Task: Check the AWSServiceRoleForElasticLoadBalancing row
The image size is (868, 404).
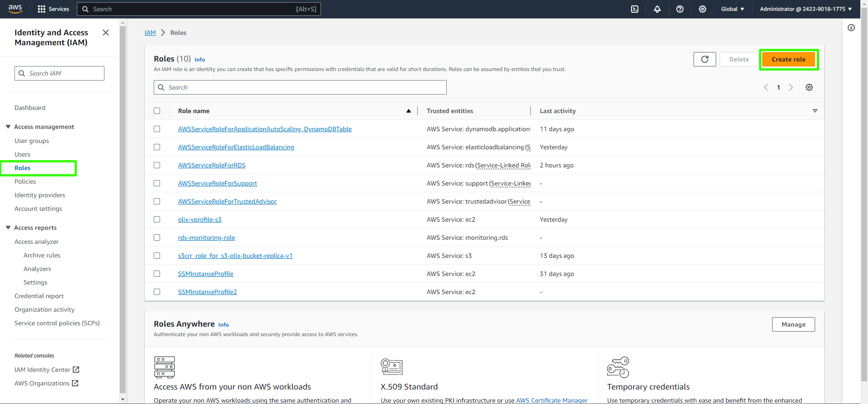Action: (157, 147)
